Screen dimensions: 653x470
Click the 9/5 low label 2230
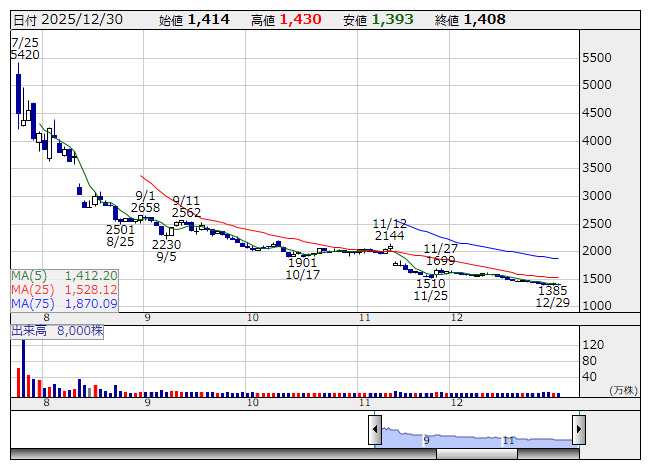[x=167, y=244]
